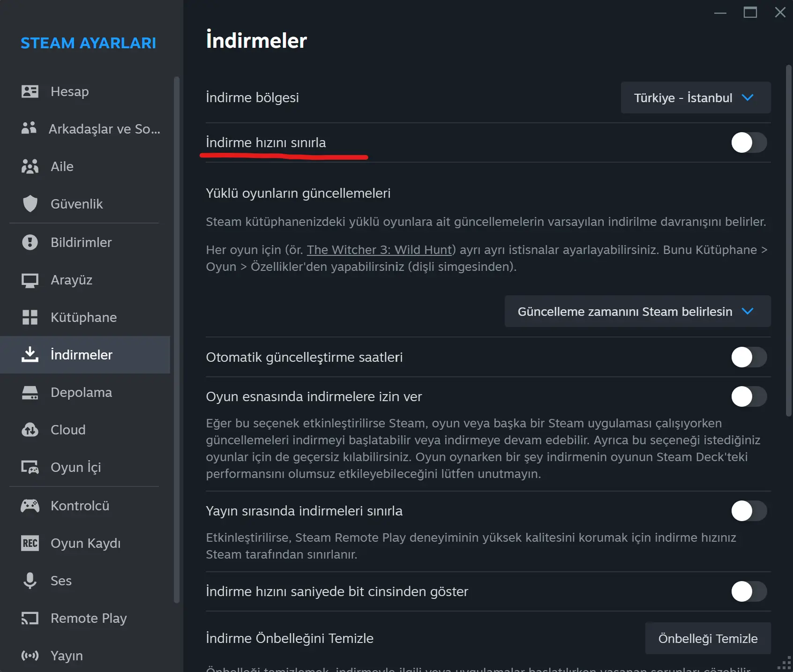Click the Bildirimler exclamation icon
The image size is (793, 672).
pos(30,242)
